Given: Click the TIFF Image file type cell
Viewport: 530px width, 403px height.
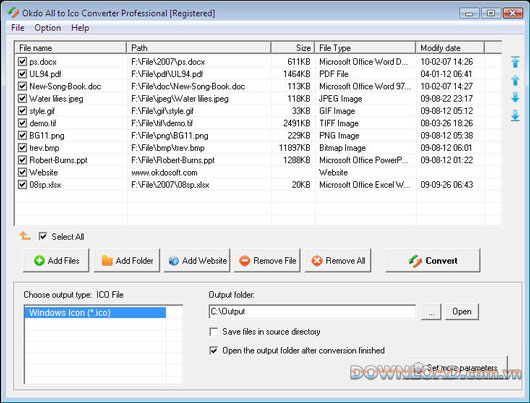Looking at the screenshot, I should 339,123.
